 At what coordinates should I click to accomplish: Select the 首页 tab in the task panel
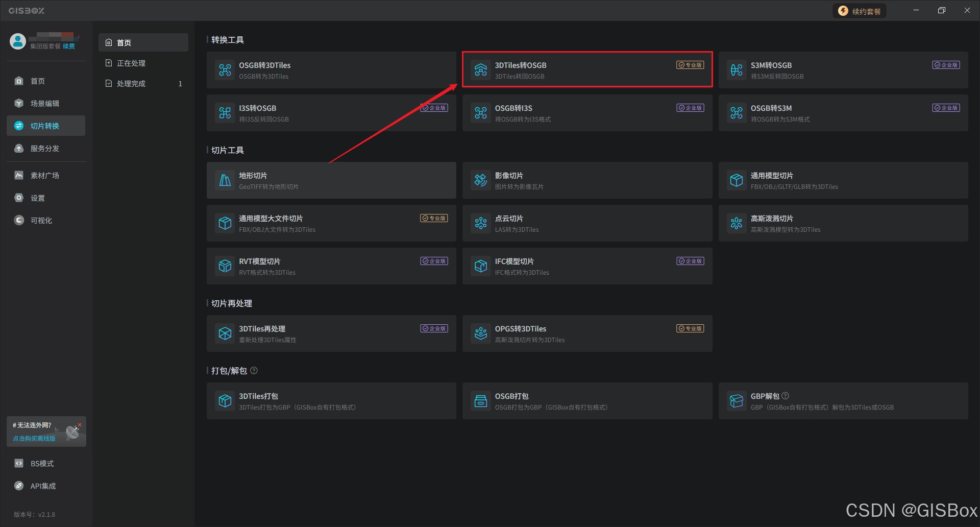pyautogui.click(x=143, y=42)
